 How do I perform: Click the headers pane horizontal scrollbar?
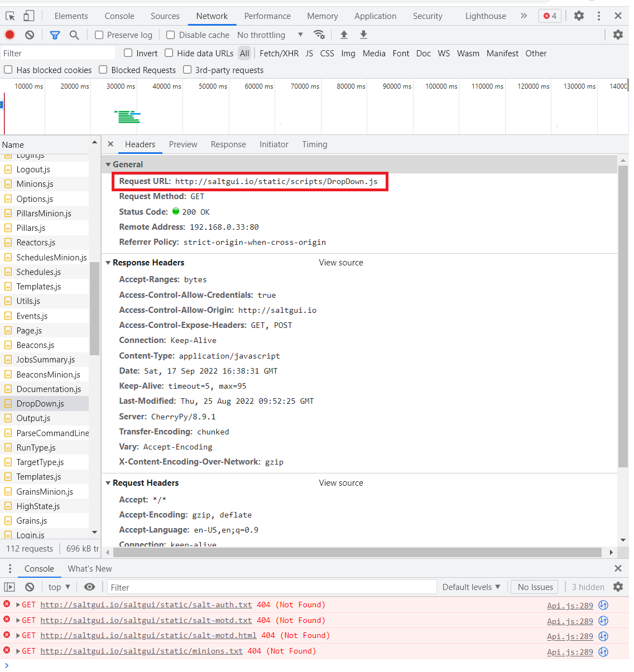(357, 552)
